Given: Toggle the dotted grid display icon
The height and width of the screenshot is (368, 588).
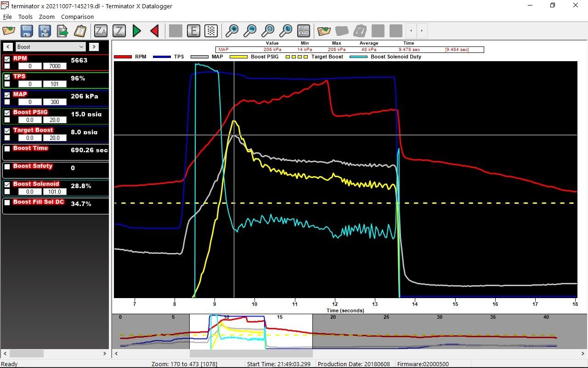Looking at the screenshot, I should click(211, 31).
